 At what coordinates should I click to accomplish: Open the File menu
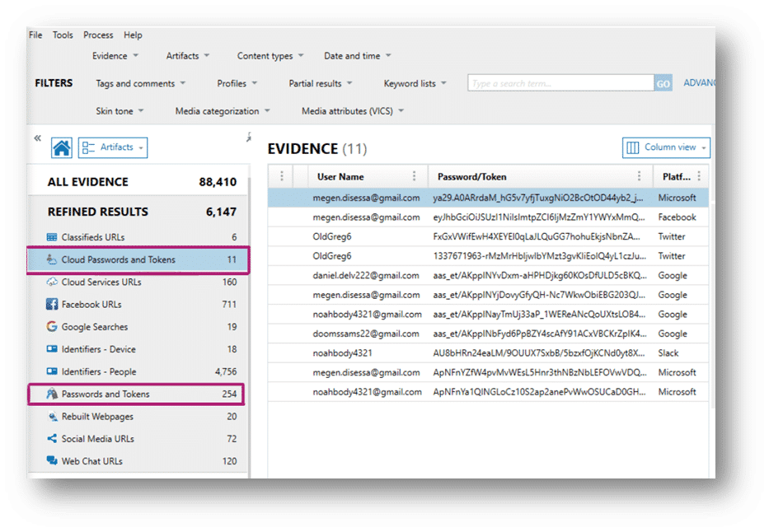[35, 35]
